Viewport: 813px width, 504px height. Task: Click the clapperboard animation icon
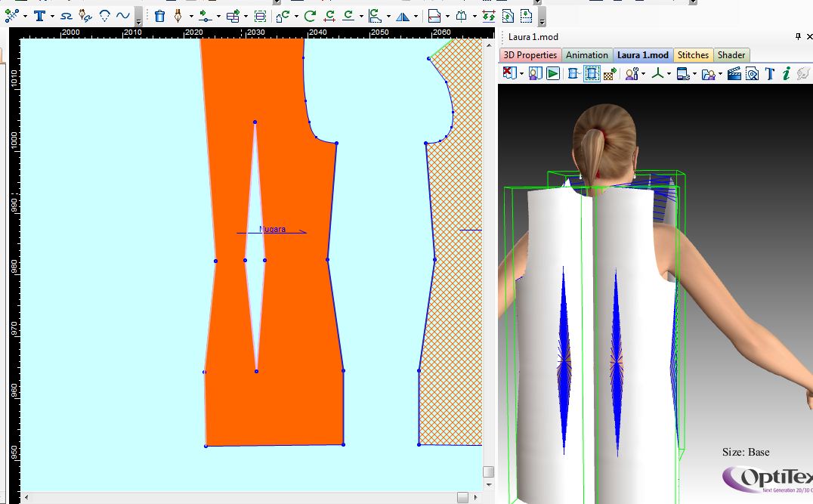(x=733, y=73)
